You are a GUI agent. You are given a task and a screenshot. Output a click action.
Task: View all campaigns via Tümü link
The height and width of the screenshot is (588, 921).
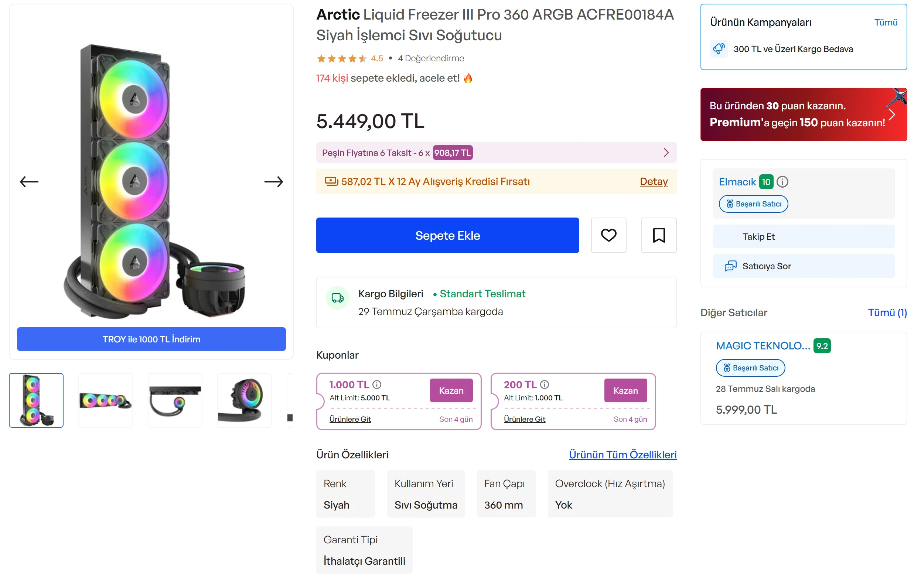[x=886, y=22]
